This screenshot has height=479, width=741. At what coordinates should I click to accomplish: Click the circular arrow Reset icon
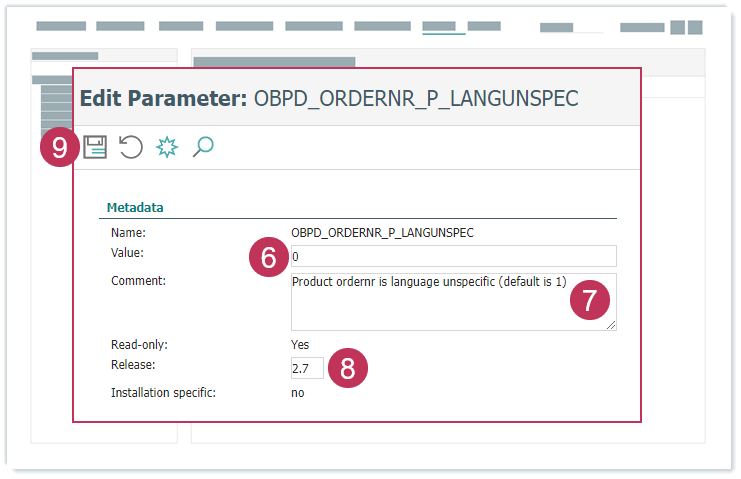coord(130,148)
